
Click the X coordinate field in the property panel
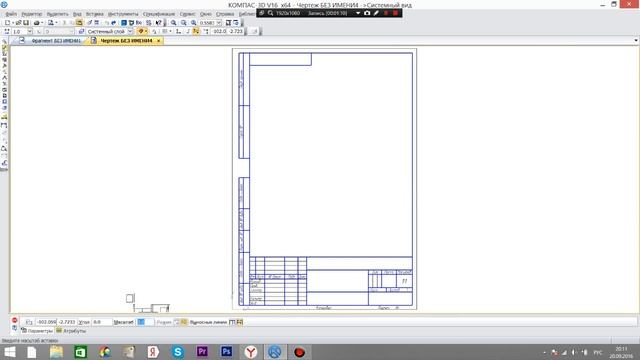[x=46, y=322]
